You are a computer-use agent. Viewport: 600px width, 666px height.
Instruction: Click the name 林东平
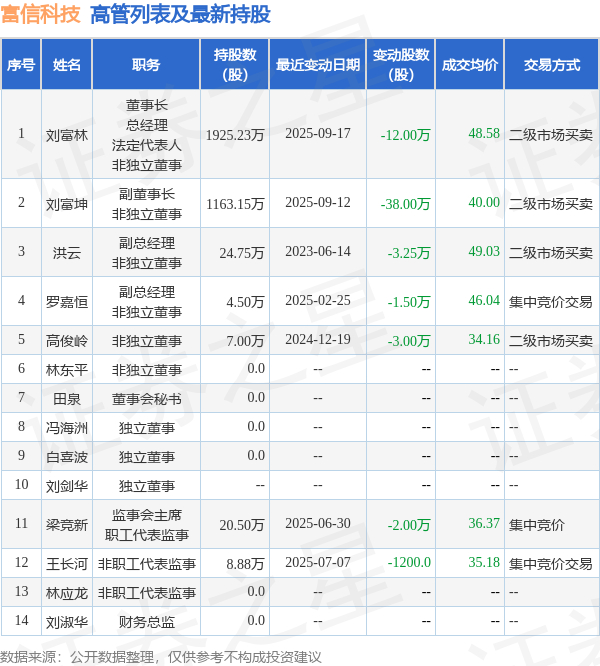67,370
